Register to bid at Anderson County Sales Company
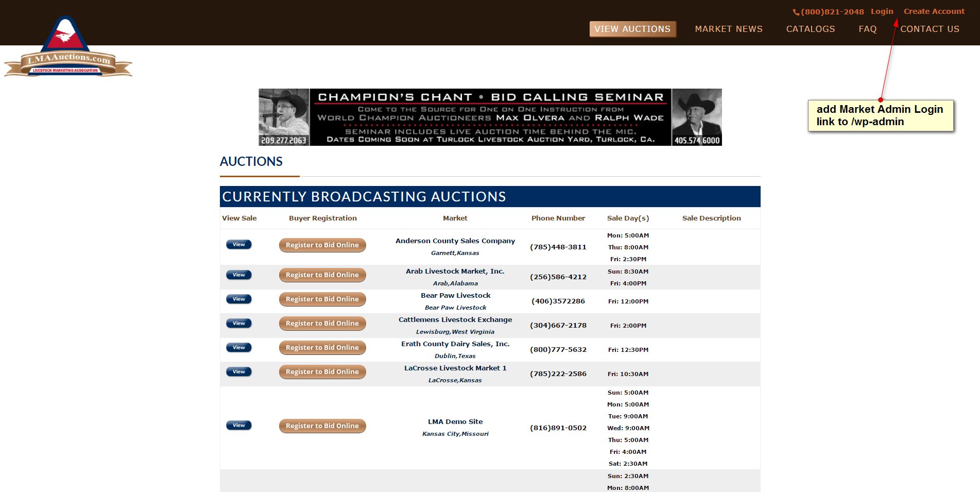 coord(322,245)
